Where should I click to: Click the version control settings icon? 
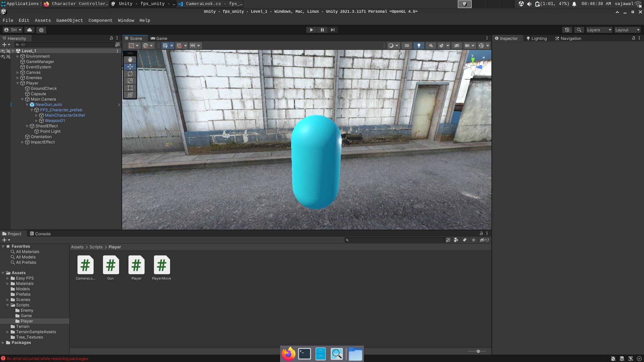tap(41, 30)
